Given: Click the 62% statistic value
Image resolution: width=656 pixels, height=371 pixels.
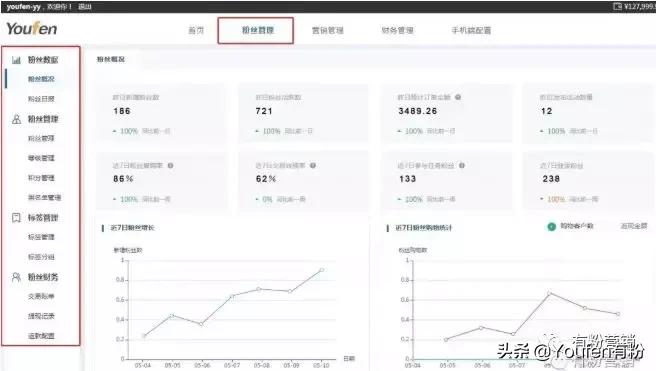Looking at the screenshot, I should [266, 179].
